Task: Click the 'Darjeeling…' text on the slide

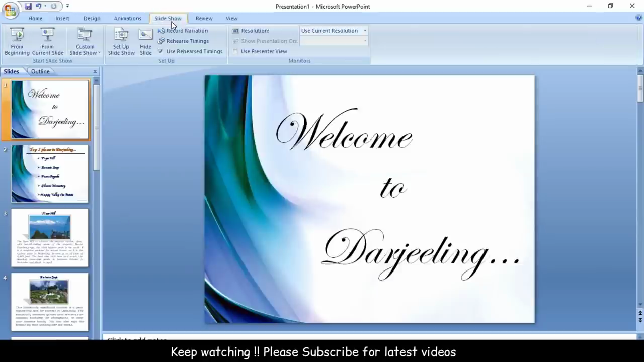Action: coord(421,254)
